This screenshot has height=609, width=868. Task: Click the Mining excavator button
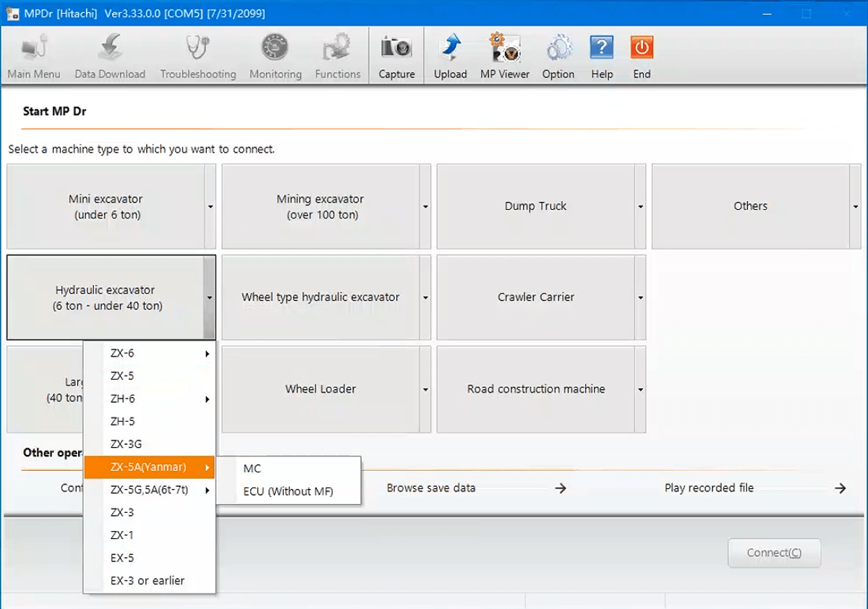pyautogui.click(x=320, y=207)
